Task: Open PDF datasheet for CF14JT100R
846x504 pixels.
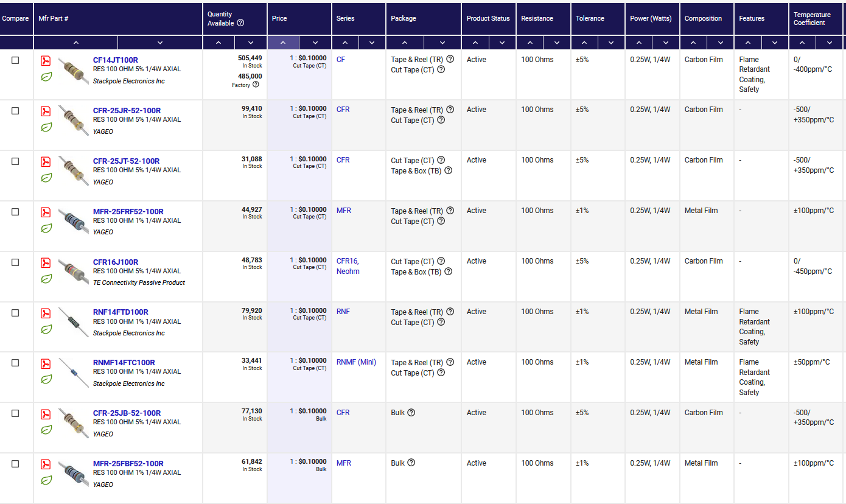Action: pyautogui.click(x=46, y=61)
